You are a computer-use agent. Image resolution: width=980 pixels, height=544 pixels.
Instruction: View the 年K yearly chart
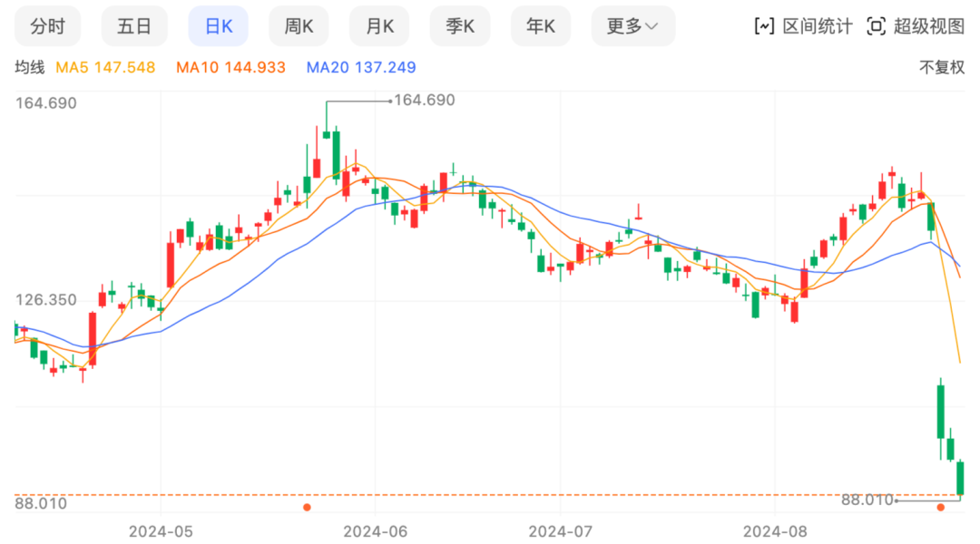click(x=541, y=26)
